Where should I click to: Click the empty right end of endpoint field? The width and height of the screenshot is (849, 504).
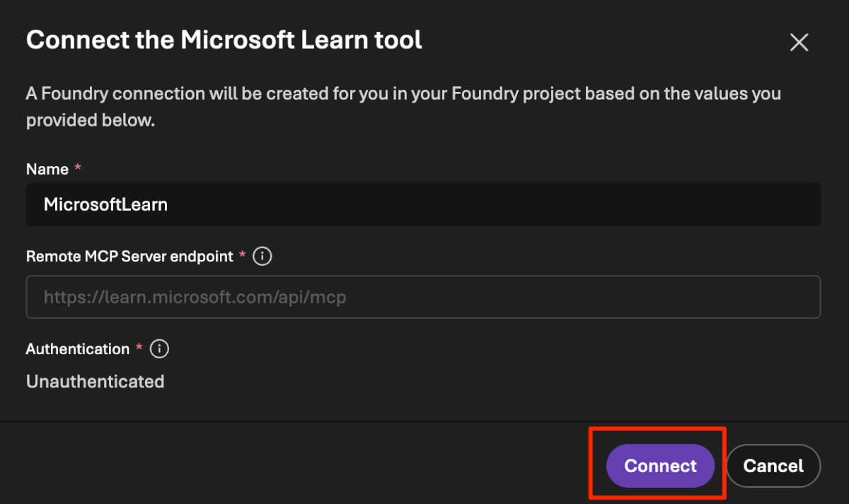[743, 297]
